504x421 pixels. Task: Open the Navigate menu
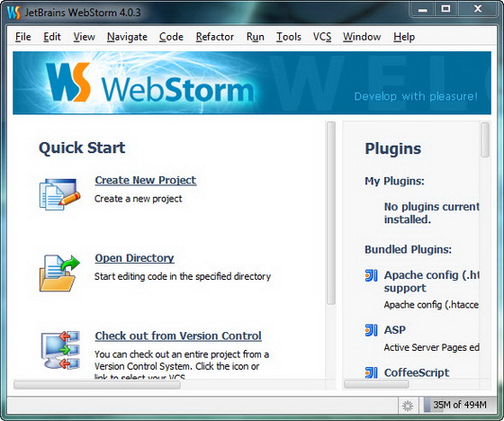(x=127, y=37)
